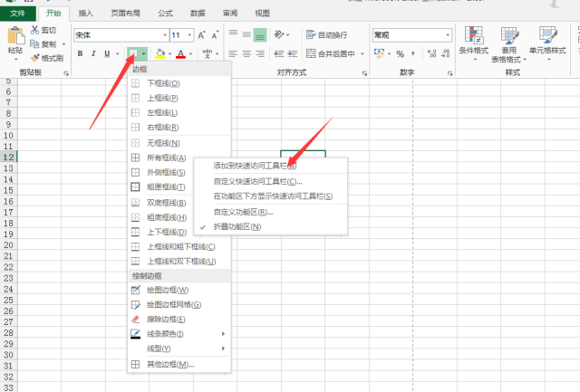Decrease decimal places
The height and width of the screenshot is (392, 580).
click(445, 53)
